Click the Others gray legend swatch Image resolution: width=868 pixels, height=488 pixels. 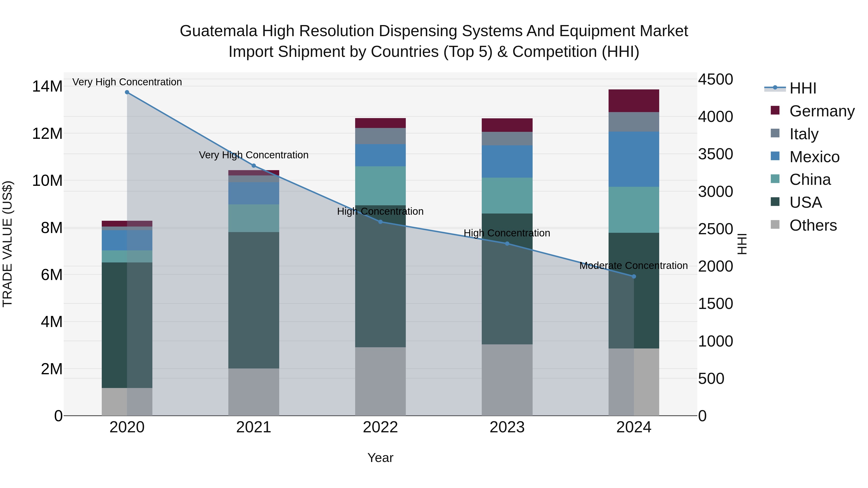pyautogui.click(x=775, y=225)
